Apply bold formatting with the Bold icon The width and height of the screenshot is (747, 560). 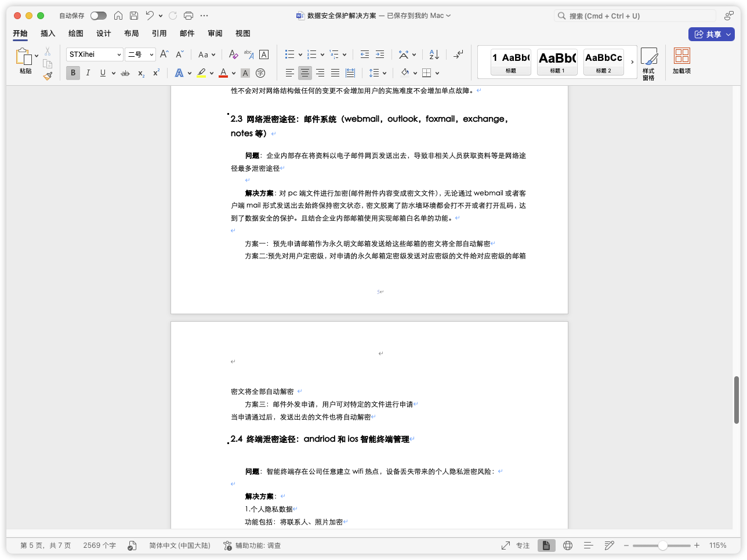[x=72, y=72]
